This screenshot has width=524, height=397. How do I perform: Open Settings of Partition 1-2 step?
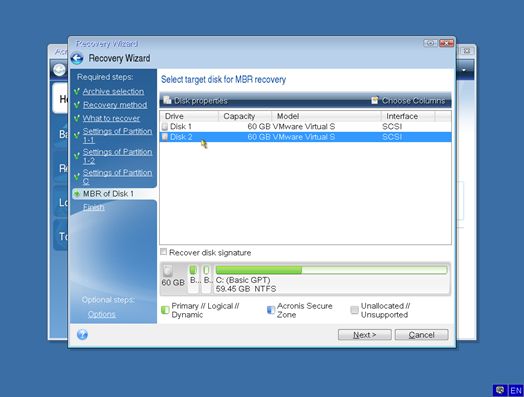coord(117,156)
